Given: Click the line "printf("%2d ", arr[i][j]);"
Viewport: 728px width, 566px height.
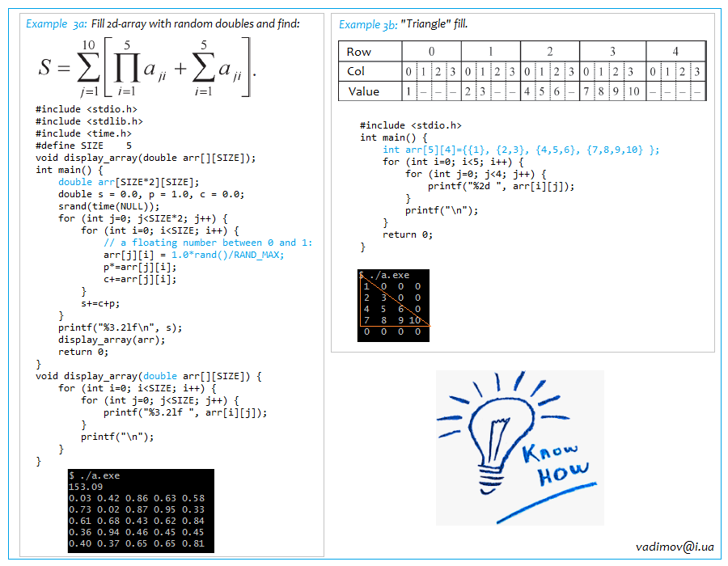Looking at the screenshot, I should click(x=501, y=186).
